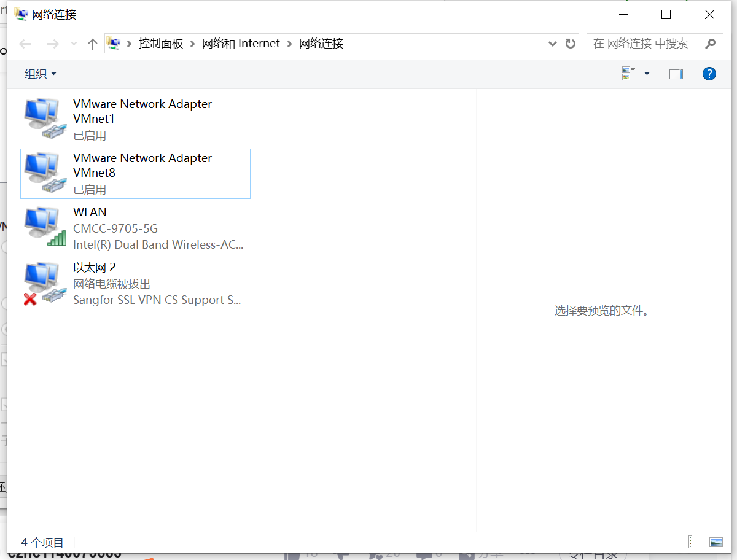Click the 以太网 2 label
This screenshot has width=737, height=560.
tap(95, 267)
